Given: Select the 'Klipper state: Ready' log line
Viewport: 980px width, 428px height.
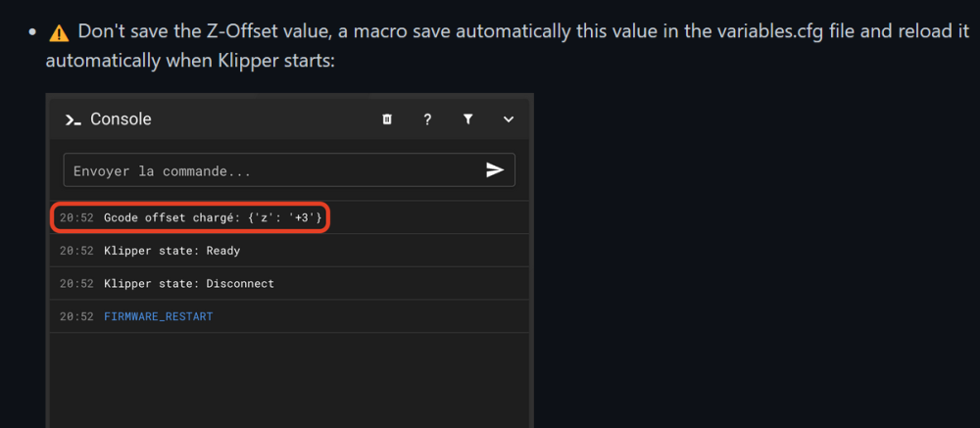Looking at the screenshot, I should coord(171,251).
